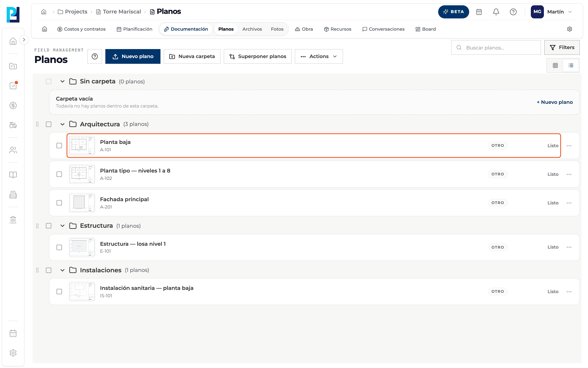Check the Planta tipo niveles 1 a 8 checkbox
This screenshot has width=588, height=368.
(59, 174)
